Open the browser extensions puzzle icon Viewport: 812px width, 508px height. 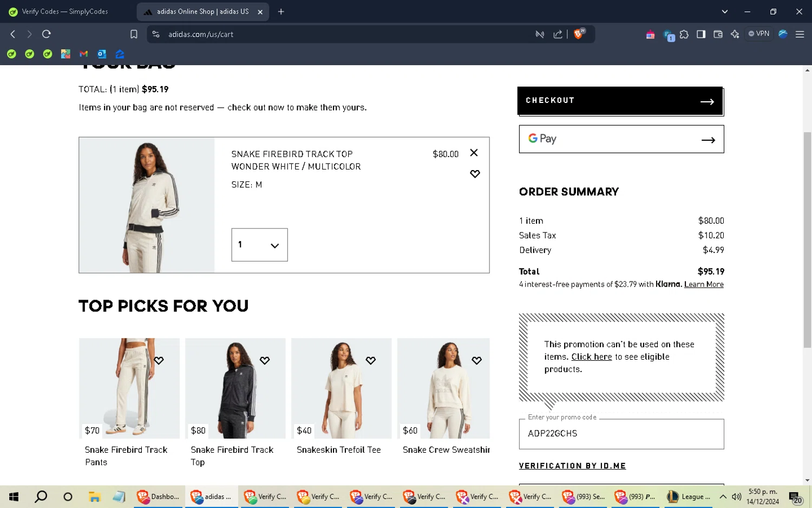(684, 34)
